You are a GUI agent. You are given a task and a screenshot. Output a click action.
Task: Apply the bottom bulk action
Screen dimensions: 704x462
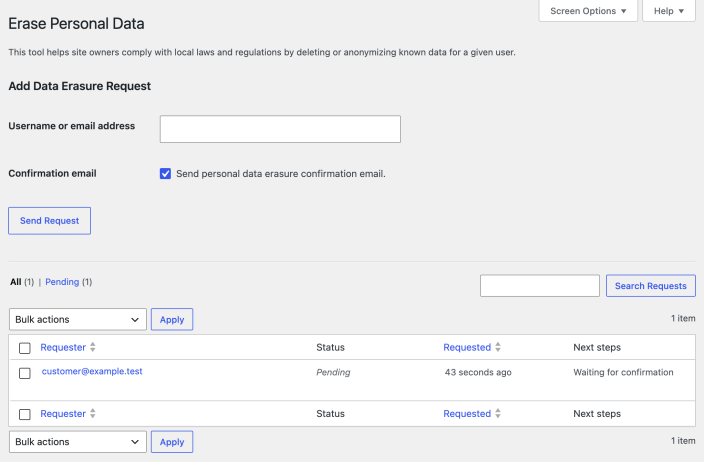click(x=172, y=442)
